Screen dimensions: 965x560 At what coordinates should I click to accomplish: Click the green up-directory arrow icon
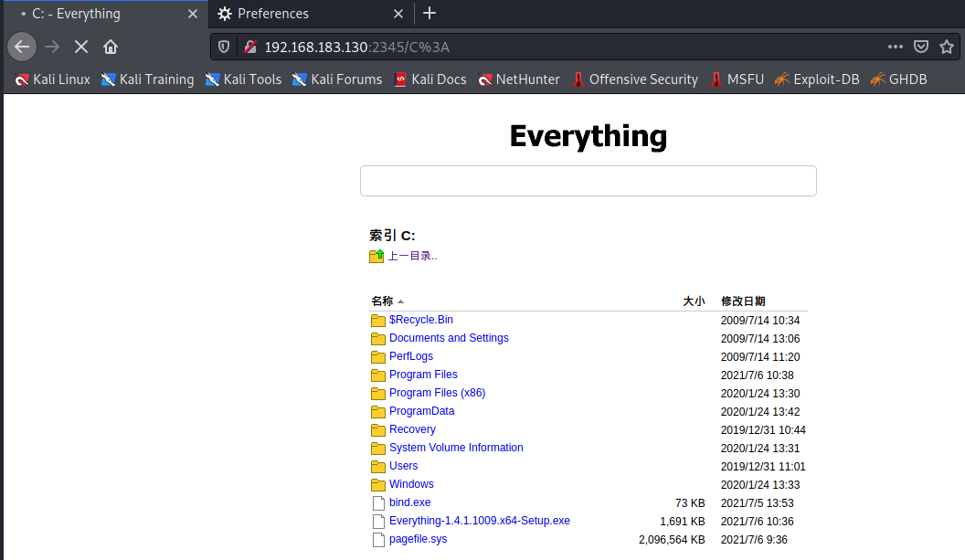[376, 255]
